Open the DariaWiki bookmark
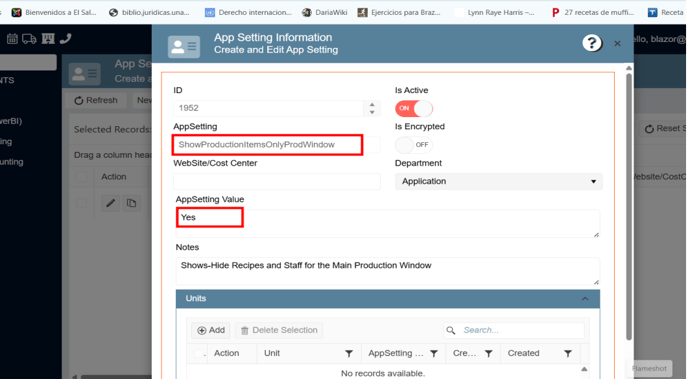 coord(325,13)
